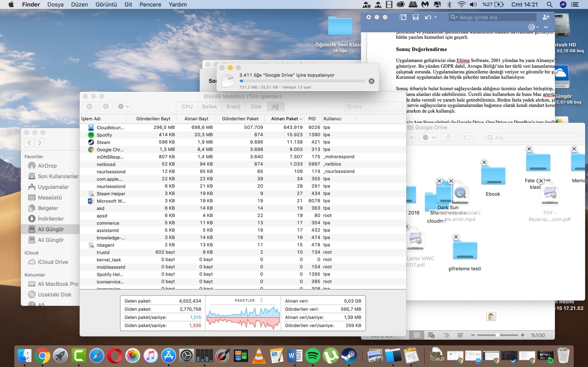
Task: Switch to the CPU tab
Action: click(187, 107)
